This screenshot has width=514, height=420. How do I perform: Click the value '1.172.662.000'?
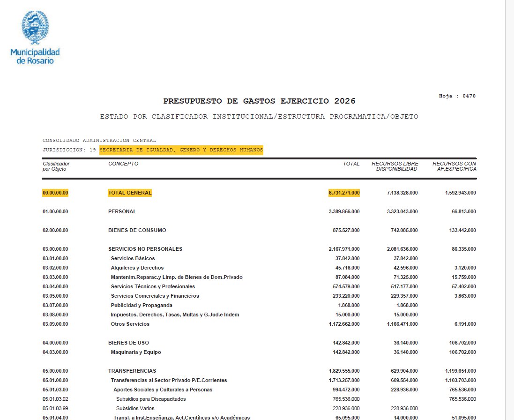click(344, 324)
